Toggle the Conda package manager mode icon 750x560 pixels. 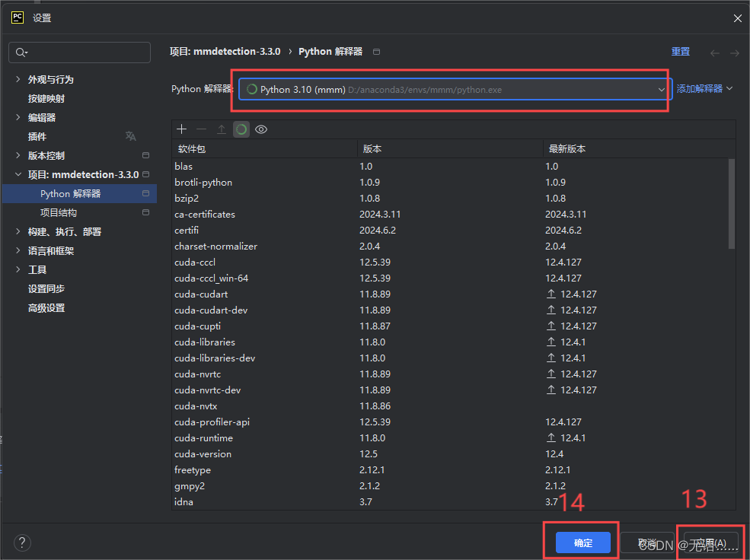241,129
